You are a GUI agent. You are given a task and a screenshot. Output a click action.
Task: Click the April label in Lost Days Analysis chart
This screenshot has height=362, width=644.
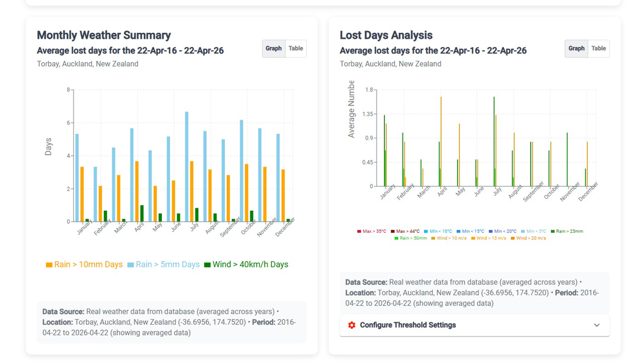point(442,192)
